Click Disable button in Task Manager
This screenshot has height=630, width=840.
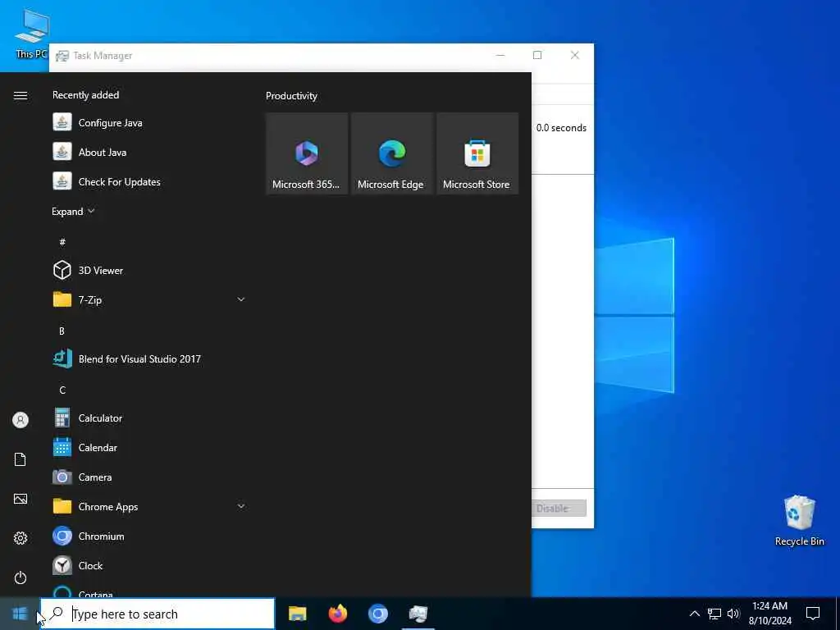(x=559, y=509)
